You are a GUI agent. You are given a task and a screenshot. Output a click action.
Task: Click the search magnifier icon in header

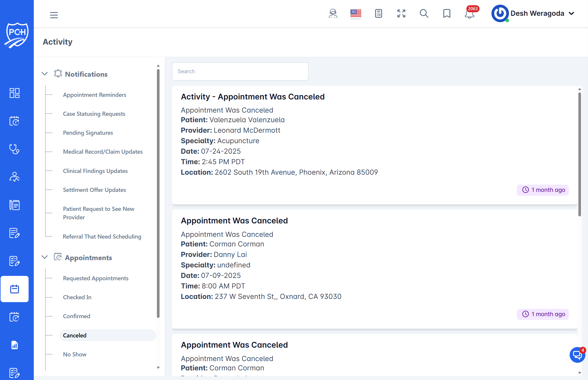point(424,13)
